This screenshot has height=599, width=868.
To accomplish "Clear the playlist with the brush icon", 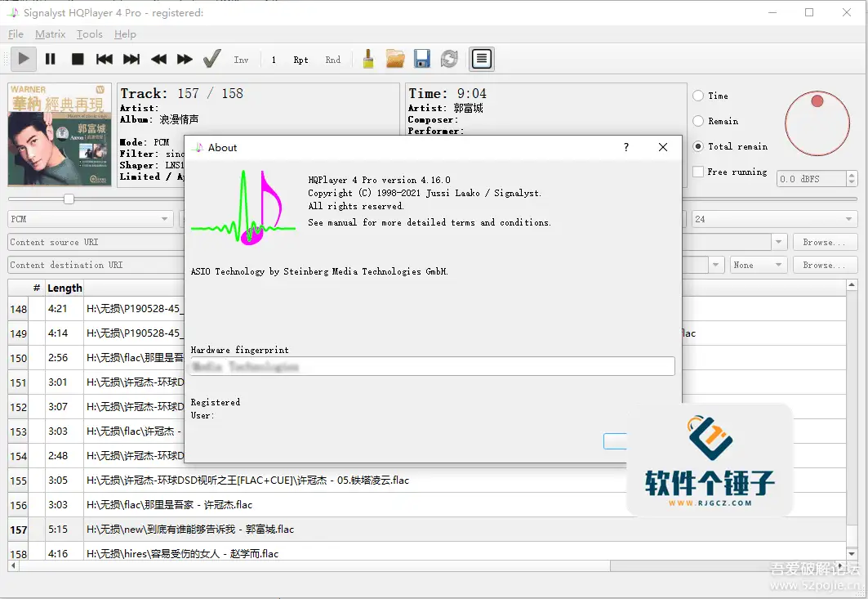I will pos(368,59).
